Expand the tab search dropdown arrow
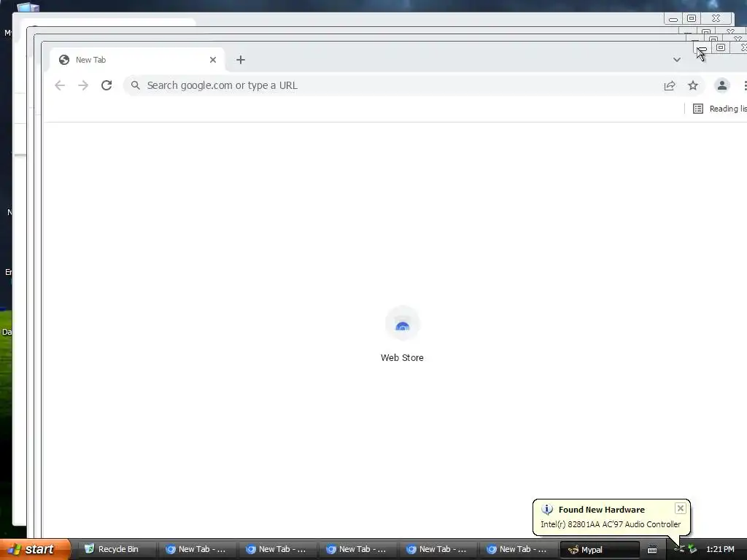747x560 pixels. pos(677,60)
